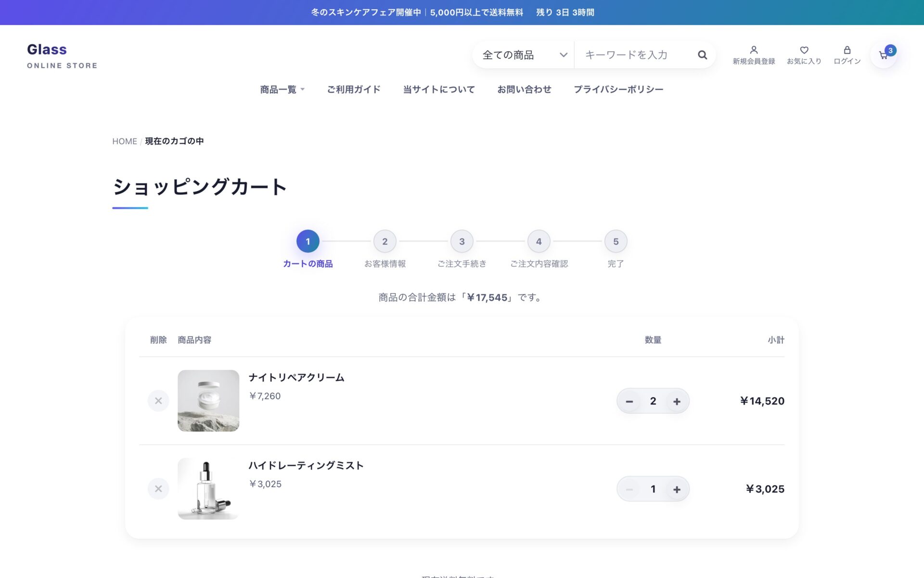Screen dimensions: 924x578
Task: Decrease ナイトリペアクリーム quantity
Action: click(x=629, y=401)
